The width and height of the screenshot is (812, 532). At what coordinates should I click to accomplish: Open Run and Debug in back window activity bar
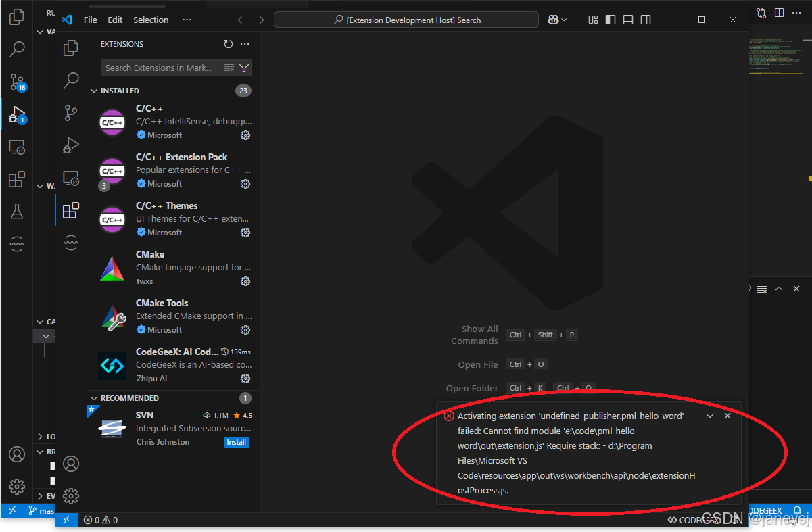pos(17,115)
